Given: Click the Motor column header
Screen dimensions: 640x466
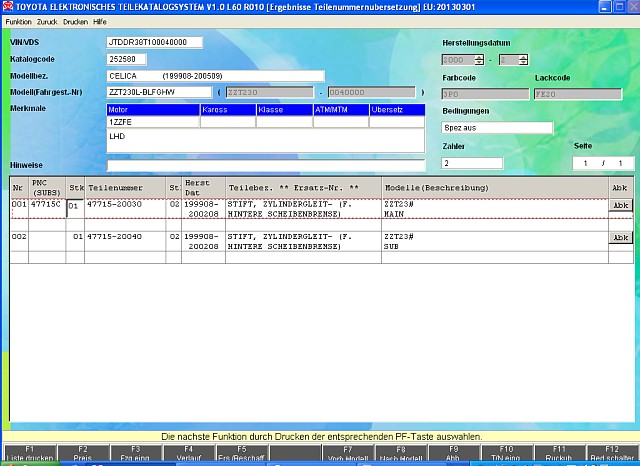Looking at the screenshot, I should click(153, 110).
